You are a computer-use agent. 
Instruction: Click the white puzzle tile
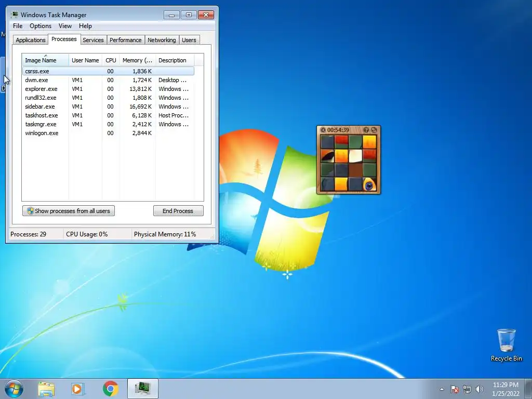(x=355, y=156)
